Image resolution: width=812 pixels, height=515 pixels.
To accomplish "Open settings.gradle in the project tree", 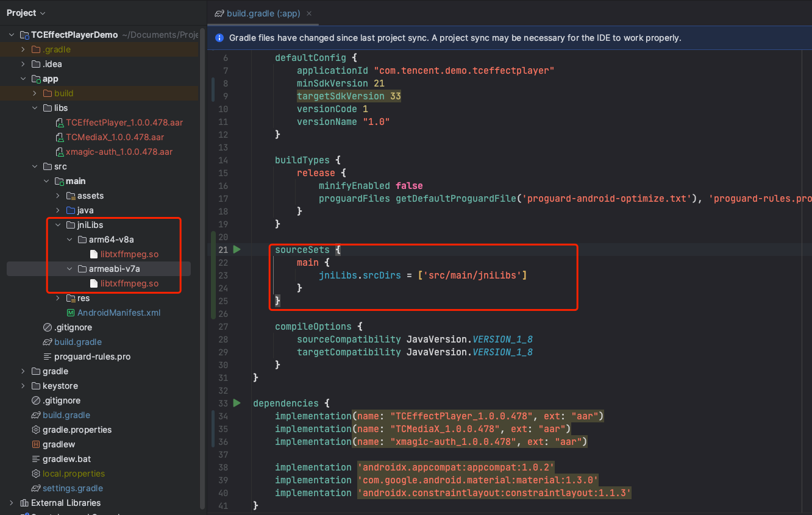I will (x=73, y=488).
